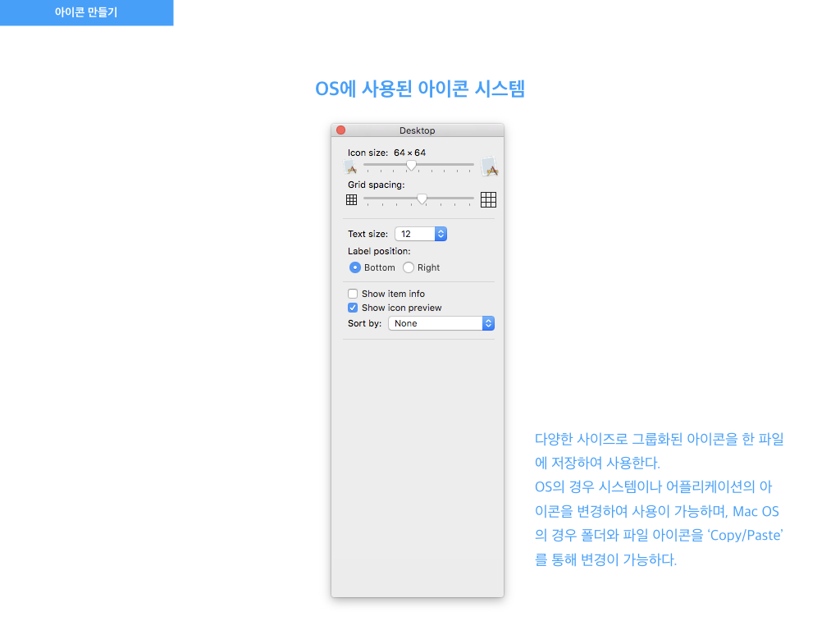840x630 pixels.
Task: Click the 64 × 64 icon size label
Action: point(409,153)
